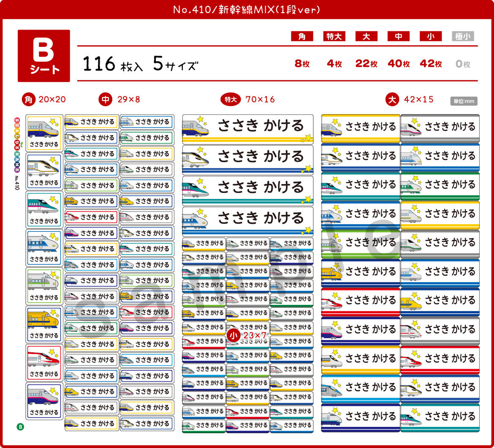Click the vertical SEAL DE NAME logo

(17, 145)
